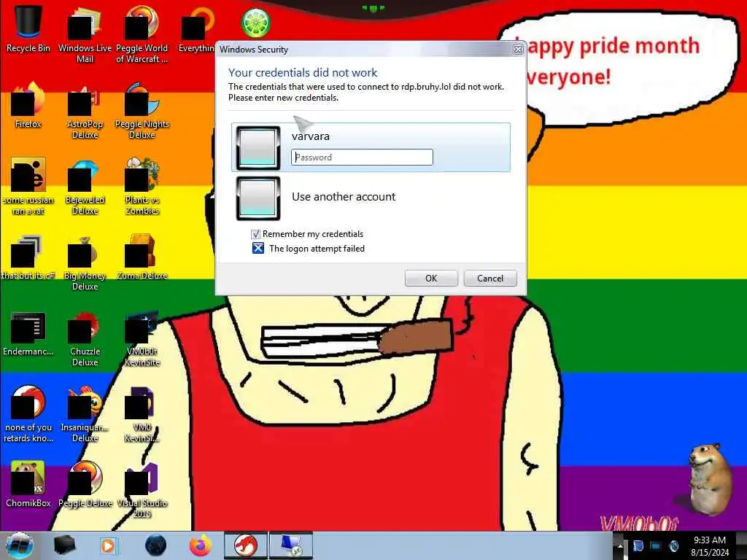Open the taskbar clock showing 9:33 AM

710,545
